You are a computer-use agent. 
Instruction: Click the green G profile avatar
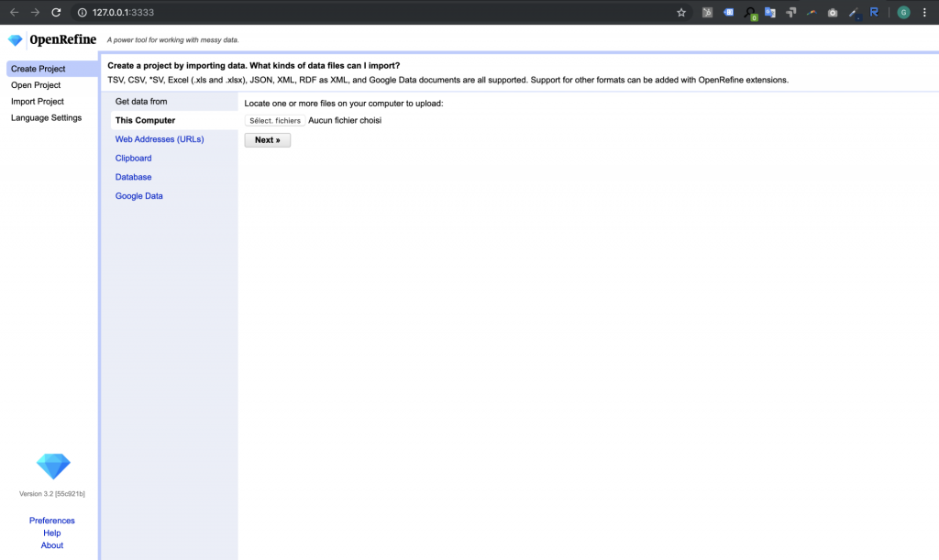point(903,13)
